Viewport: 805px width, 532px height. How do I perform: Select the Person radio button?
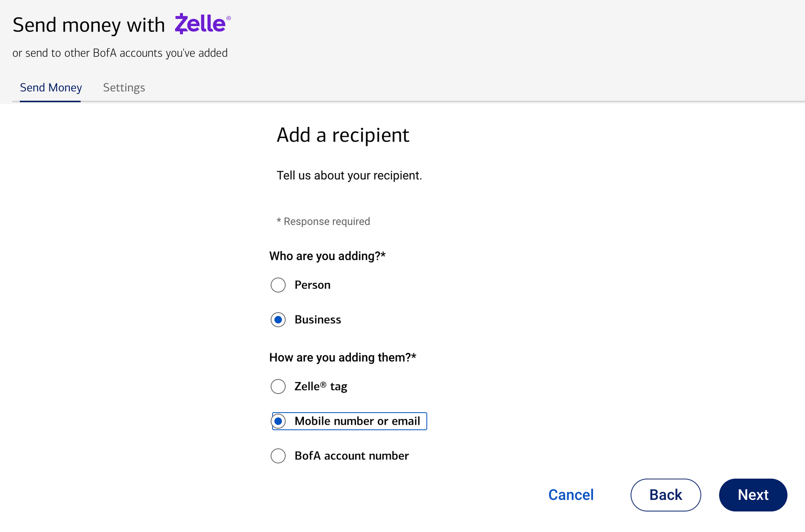click(x=278, y=285)
